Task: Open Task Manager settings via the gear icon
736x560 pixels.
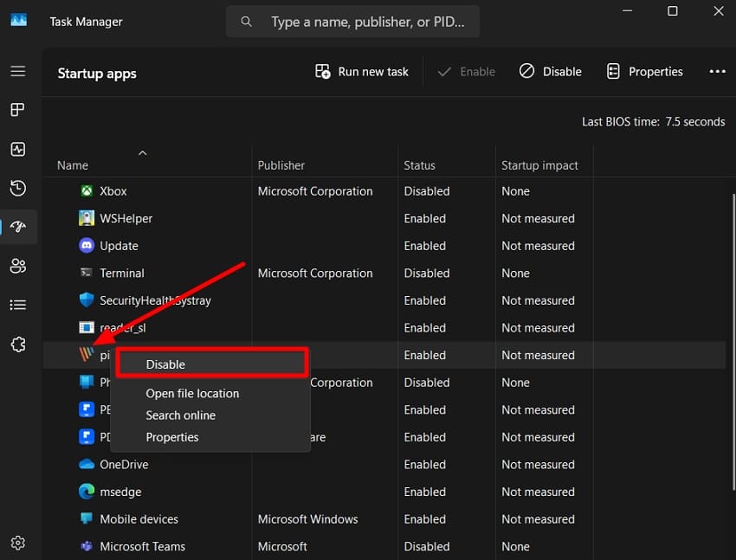Action: click(x=18, y=542)
